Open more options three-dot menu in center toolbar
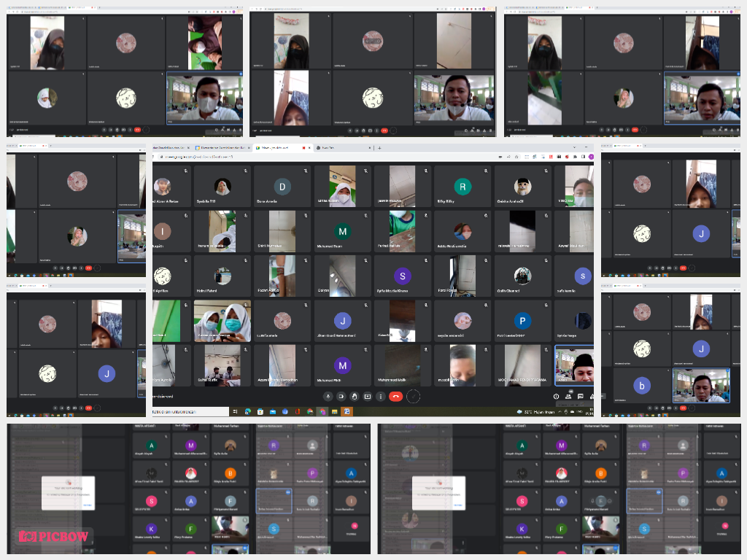Viewport: 747px width, 560px height. pos(382,396)
